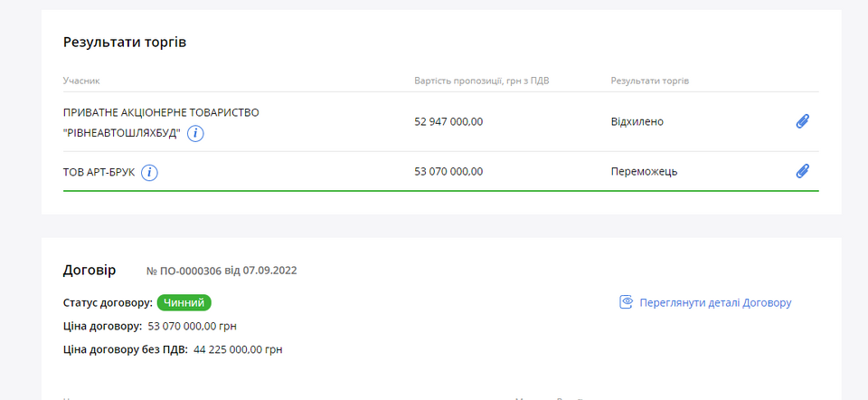Click the "Результати торгів" section title

pyautogui.click(x=125, y=43)
